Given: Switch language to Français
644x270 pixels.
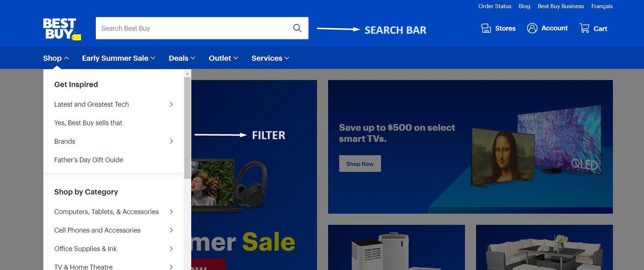Looking at the screenshot, I should (x=602, y=6).
